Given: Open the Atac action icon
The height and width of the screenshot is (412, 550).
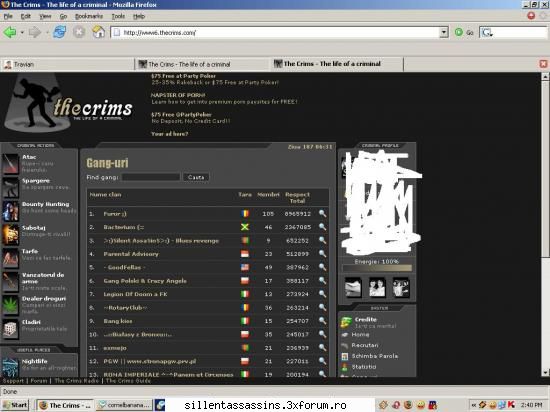Looking at the screenshot, I should [10, 164].
